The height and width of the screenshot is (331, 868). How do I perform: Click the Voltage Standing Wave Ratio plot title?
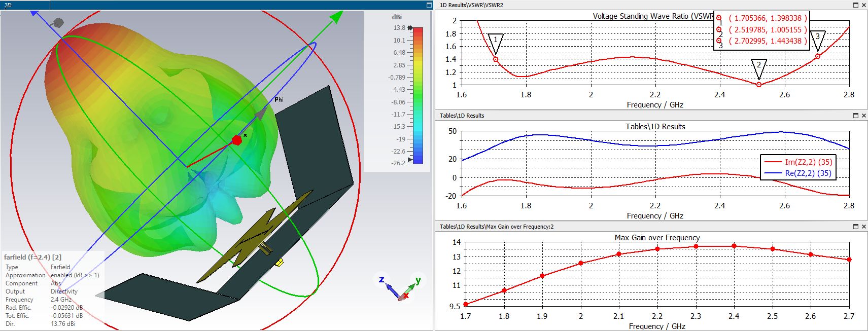pyautogui.click(x=653, y=16)
